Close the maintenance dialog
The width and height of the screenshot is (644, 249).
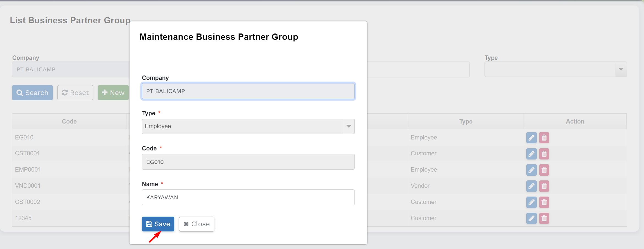(196, 224)
